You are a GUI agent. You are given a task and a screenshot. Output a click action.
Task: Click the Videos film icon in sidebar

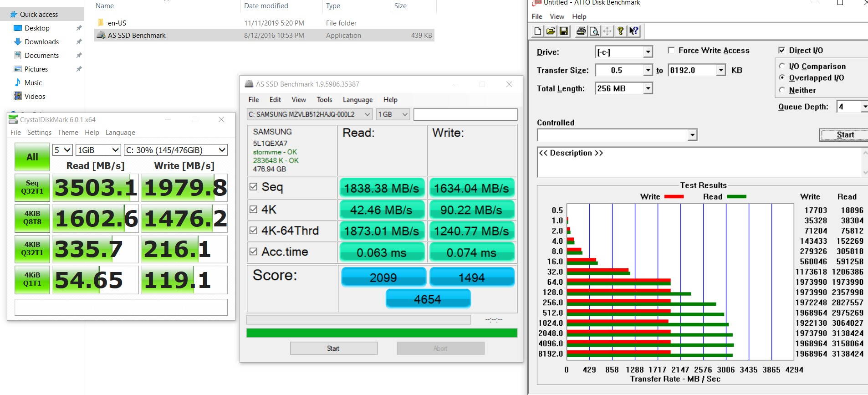[18, 96]
